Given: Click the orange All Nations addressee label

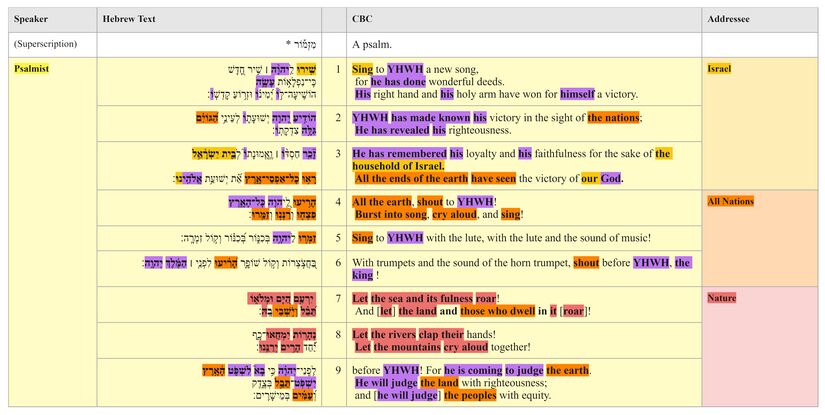Looking at the screenshot, I should 730,201.
